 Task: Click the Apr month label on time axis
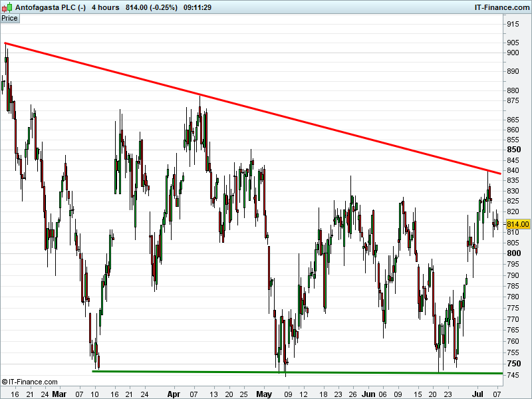point(174,394)
